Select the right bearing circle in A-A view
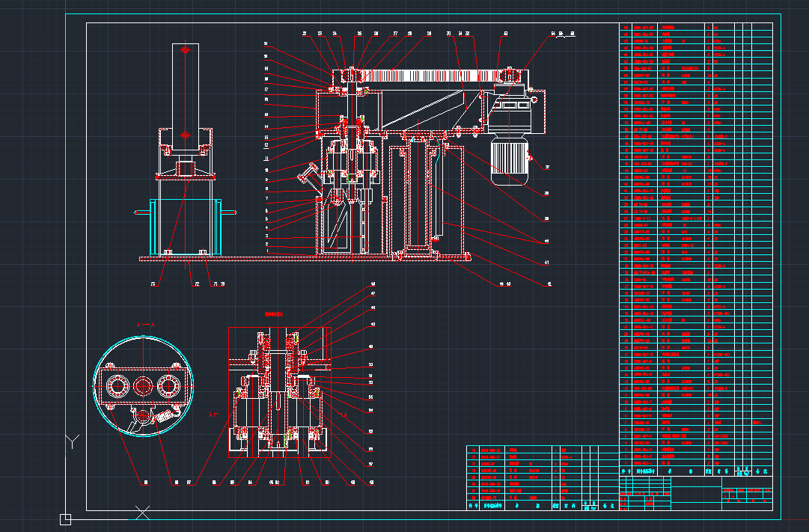 (167, 386)
